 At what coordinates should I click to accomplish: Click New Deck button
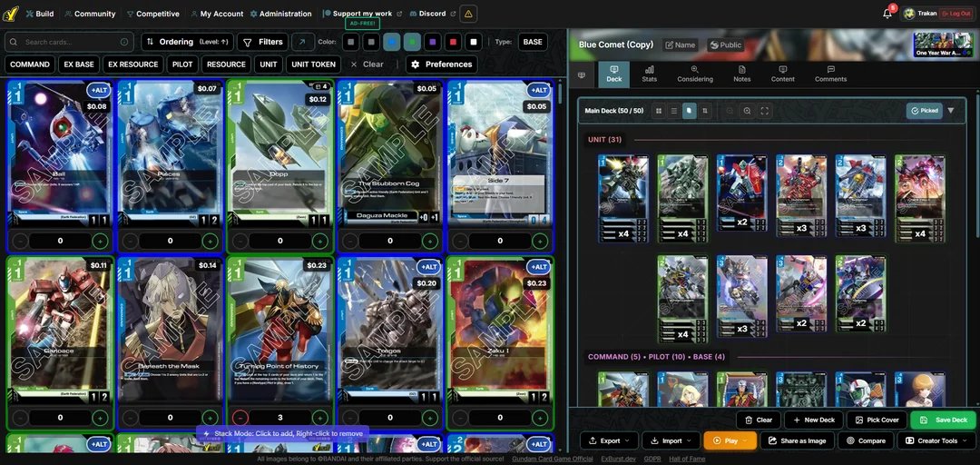point(814,420)
